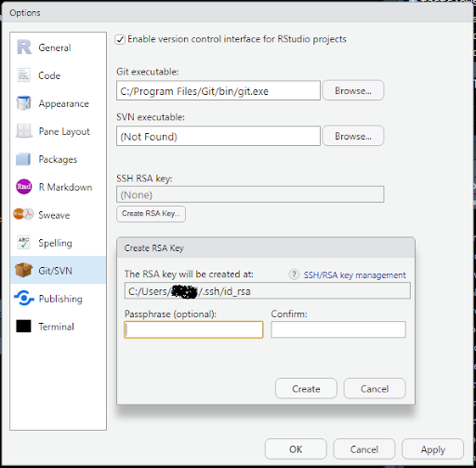
Task: Click OK in the Options dialog
Action: pyautogui.click(x=296, y=449)
